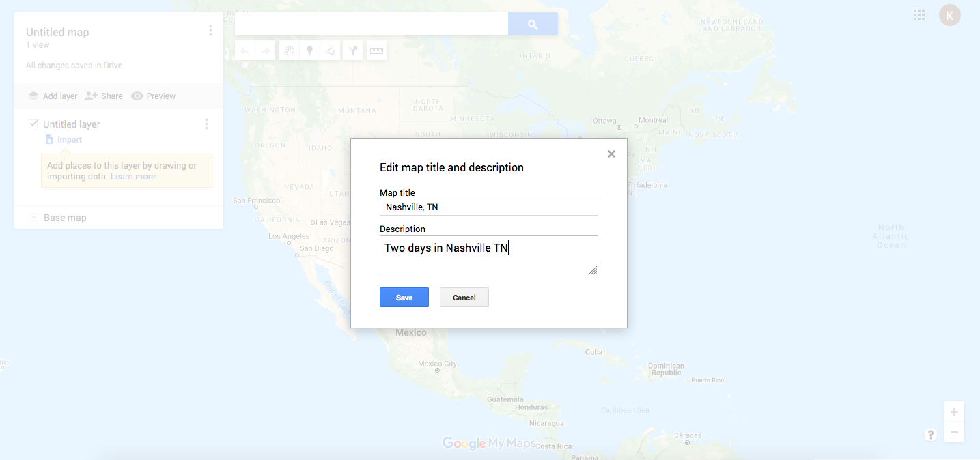The height and width of the screenshot is (460, 980).
Task: Expand the Base map options
Action: (33, 217)
